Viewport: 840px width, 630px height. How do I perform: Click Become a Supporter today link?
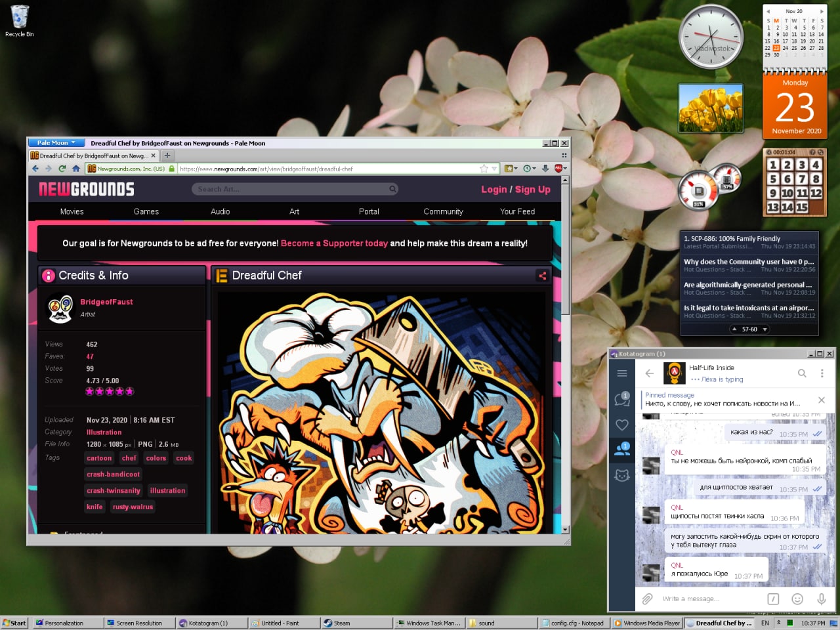click(x=334, y=243)
